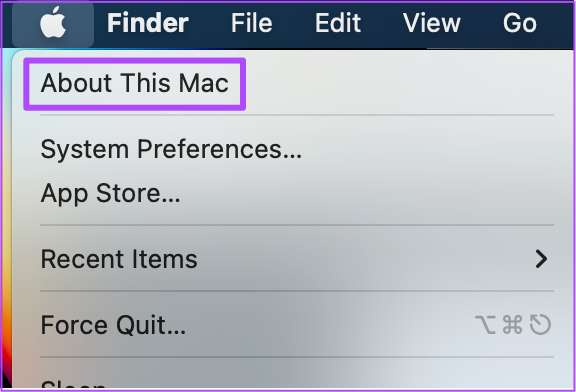Viewport: 576px width, 392px height.
Task: Open System Preferences… from Apple menu
Action: click(171, 149)
